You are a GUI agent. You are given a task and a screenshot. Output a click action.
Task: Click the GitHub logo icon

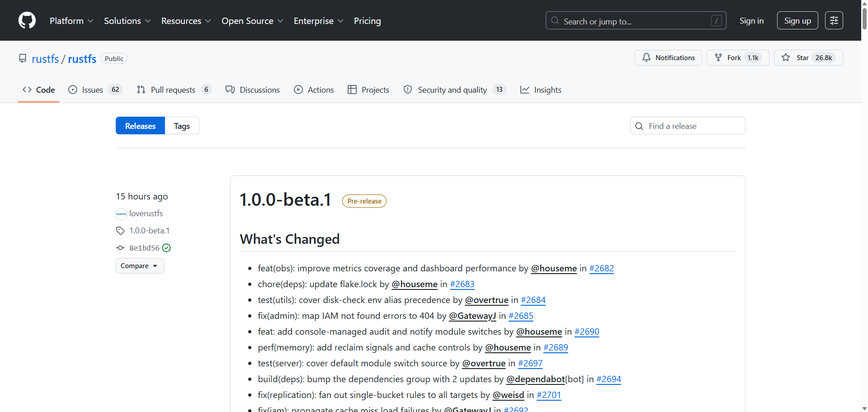[x=27, y=21]
